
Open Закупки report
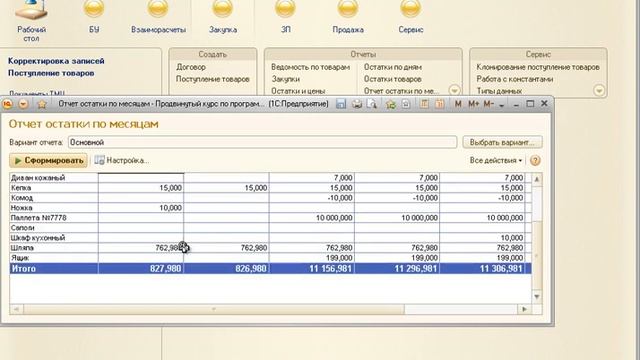click(x=286, y=79)
